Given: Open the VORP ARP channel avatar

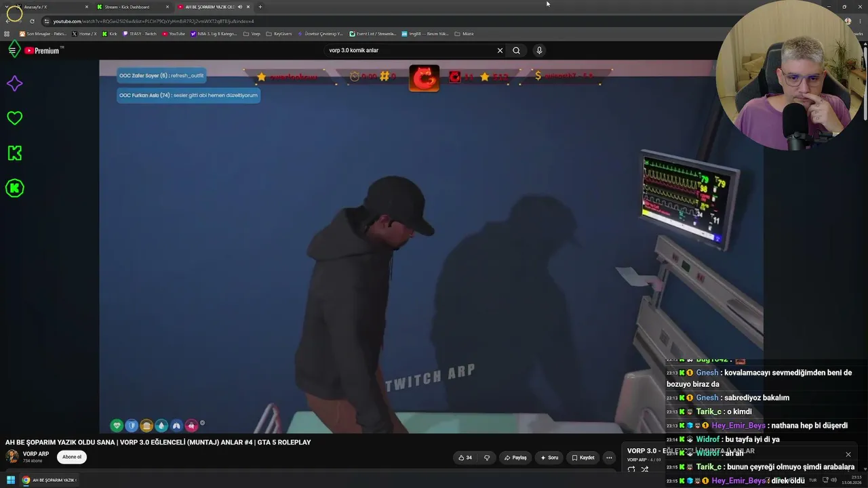Looking at the screenshot, I should (12, 456).
